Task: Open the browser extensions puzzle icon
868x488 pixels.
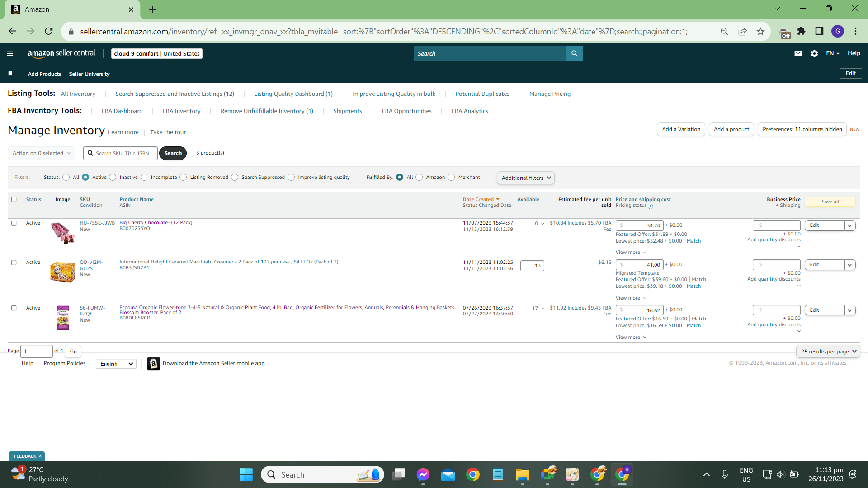Action: tap(801, 31)
